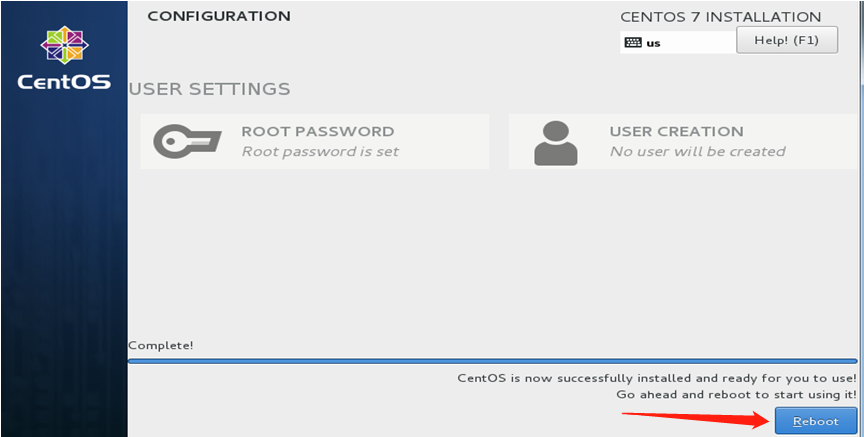Click the red arrow pointing to Reboot

(x=696, y=417)
